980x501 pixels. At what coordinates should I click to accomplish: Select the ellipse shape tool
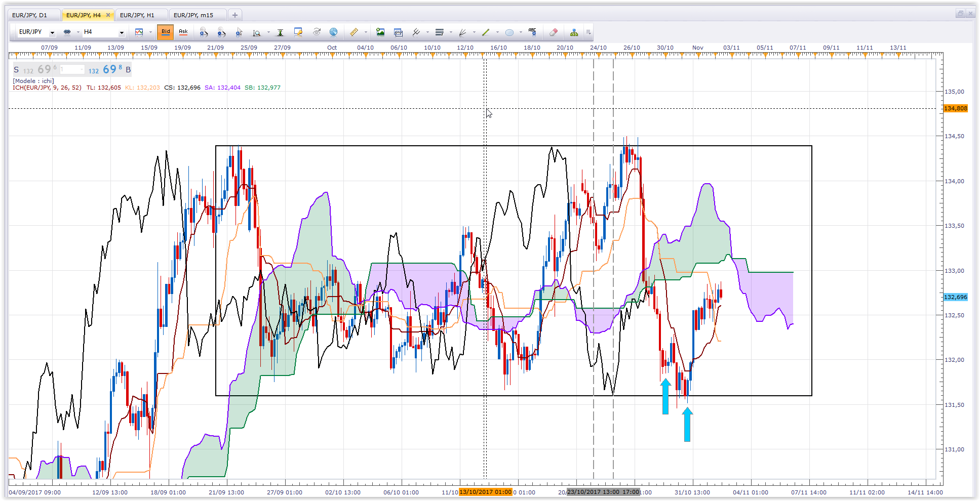(509, 32)
